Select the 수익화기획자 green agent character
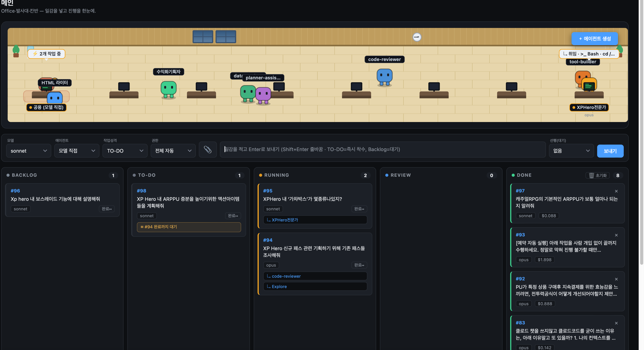The width and height of the screenshot is (644, 350). (x=168, y=90)
